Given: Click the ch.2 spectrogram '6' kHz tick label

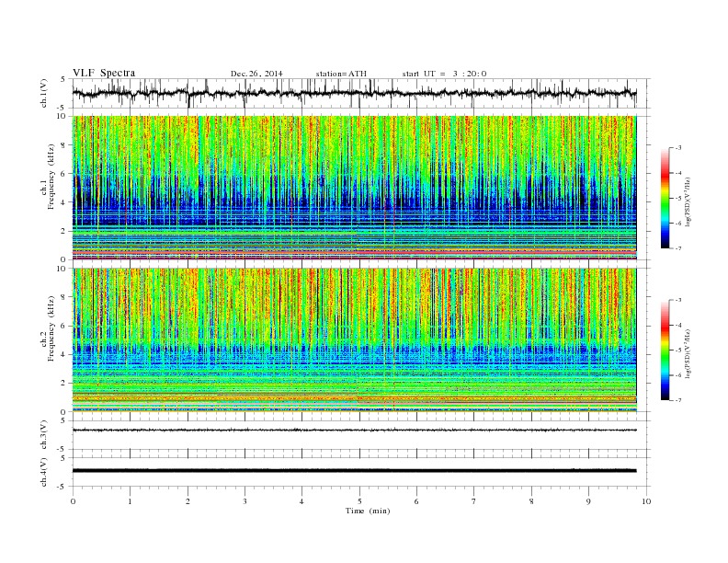Looking at the screenshot, I should point(64,326).
